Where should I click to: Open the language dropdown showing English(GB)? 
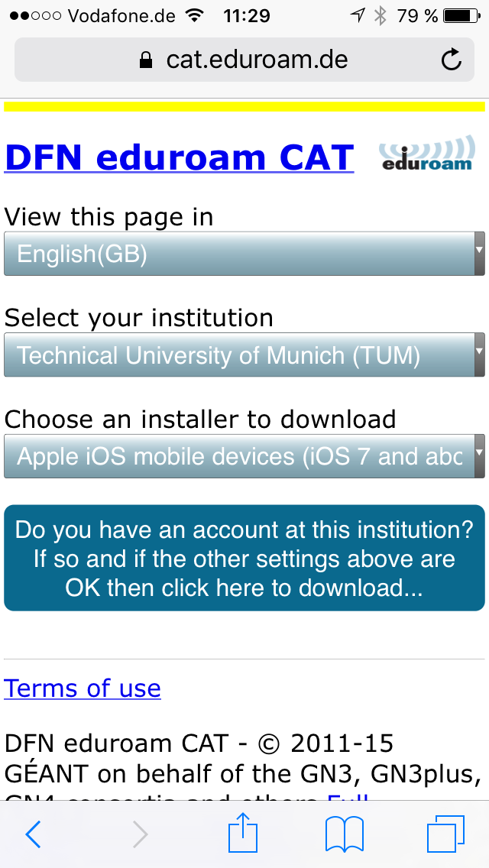(244, 254)
